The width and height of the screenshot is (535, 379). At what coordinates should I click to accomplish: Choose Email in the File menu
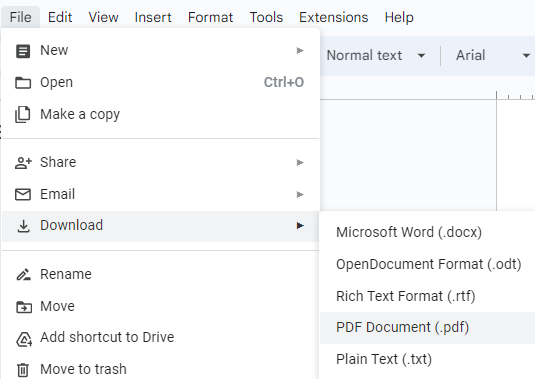click(x=160, y=194)
